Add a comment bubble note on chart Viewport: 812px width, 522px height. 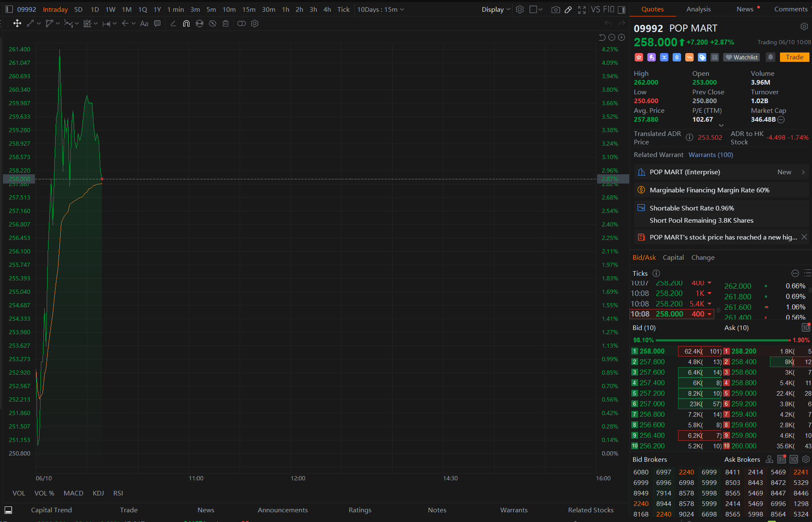point(158,24)
